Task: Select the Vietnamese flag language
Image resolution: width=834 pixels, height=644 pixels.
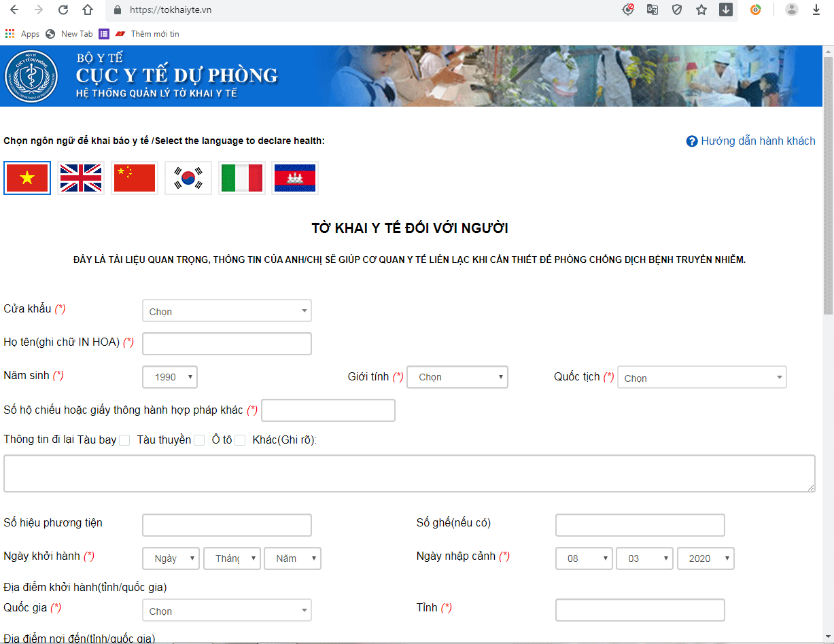Action: pos(27,179)
